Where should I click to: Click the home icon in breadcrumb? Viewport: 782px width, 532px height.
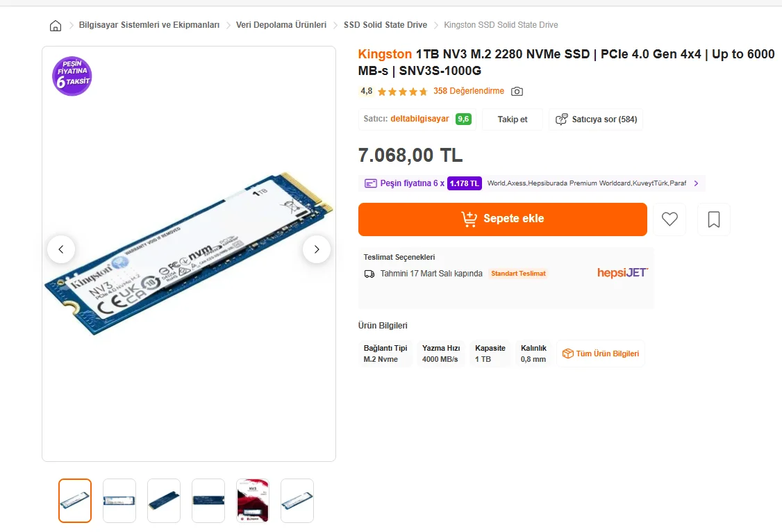pos(56,26)
